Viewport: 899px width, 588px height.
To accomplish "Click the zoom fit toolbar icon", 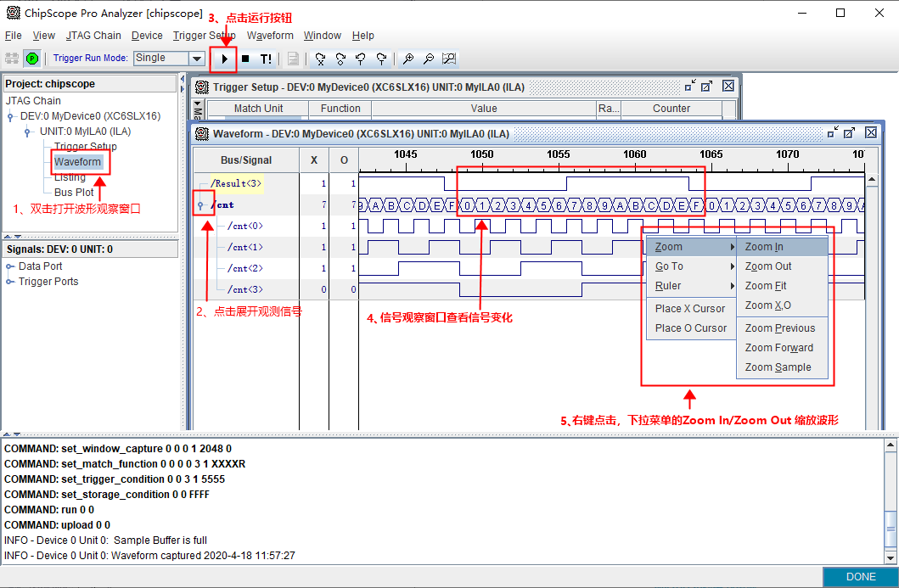I will pos(449,59).
